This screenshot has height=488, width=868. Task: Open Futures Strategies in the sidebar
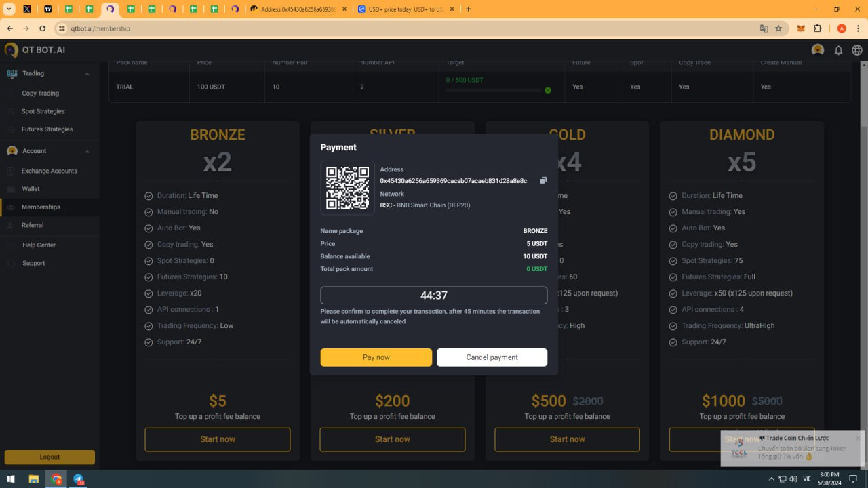point(47,129)
